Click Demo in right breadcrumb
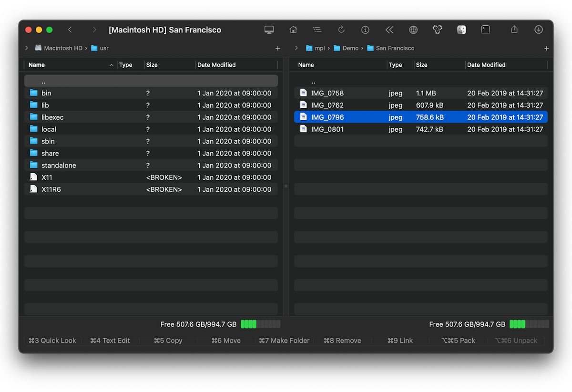This screenshot has height=392, width=572. [x=346, y=48]
